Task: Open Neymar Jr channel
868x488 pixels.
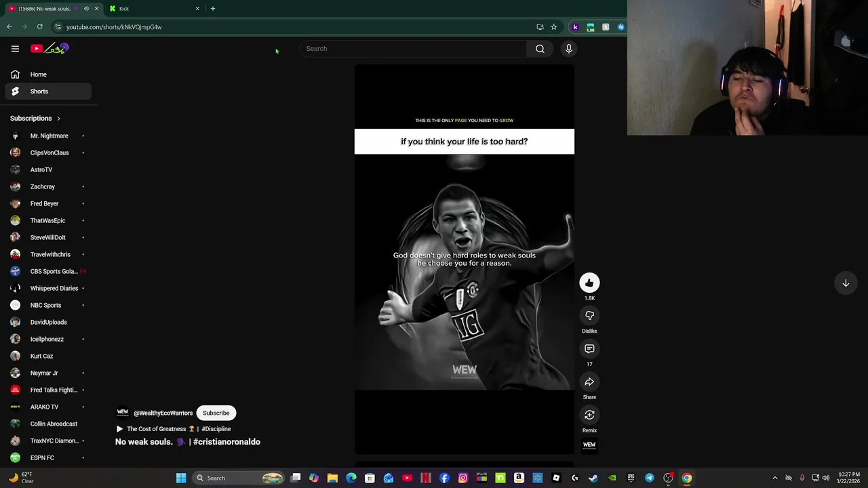Action: [x=48, y=373]
